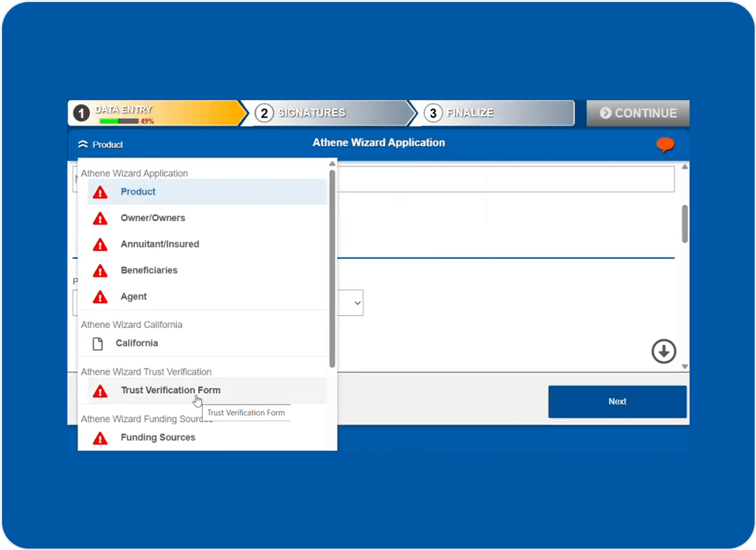This screenshot has height=550, width=756.
Task: Open the dropdown arrow in the form
Action: (357, 303)
